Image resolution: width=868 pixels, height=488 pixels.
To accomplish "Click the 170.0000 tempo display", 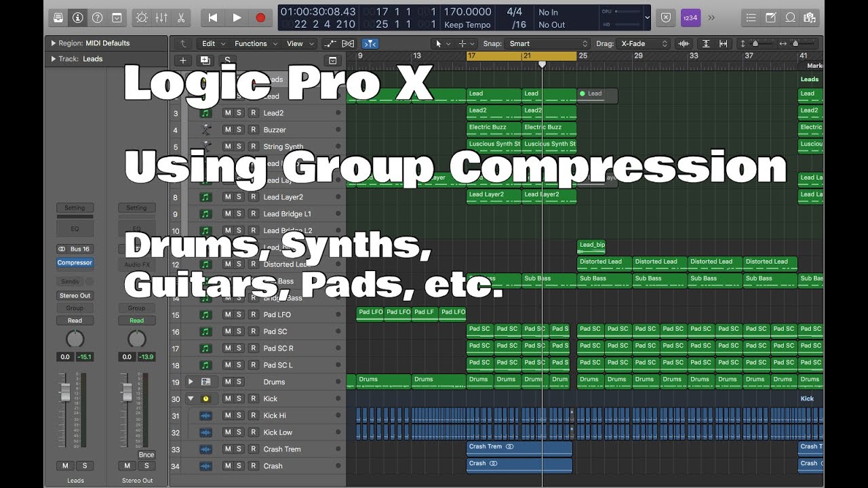I will click(x=467, y=12).
